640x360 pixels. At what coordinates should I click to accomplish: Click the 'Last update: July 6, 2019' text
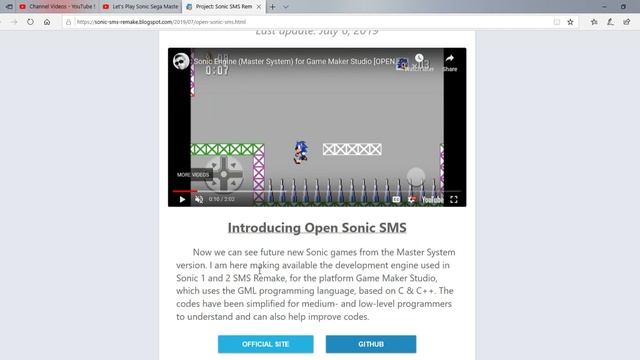(x=317, y=32)
